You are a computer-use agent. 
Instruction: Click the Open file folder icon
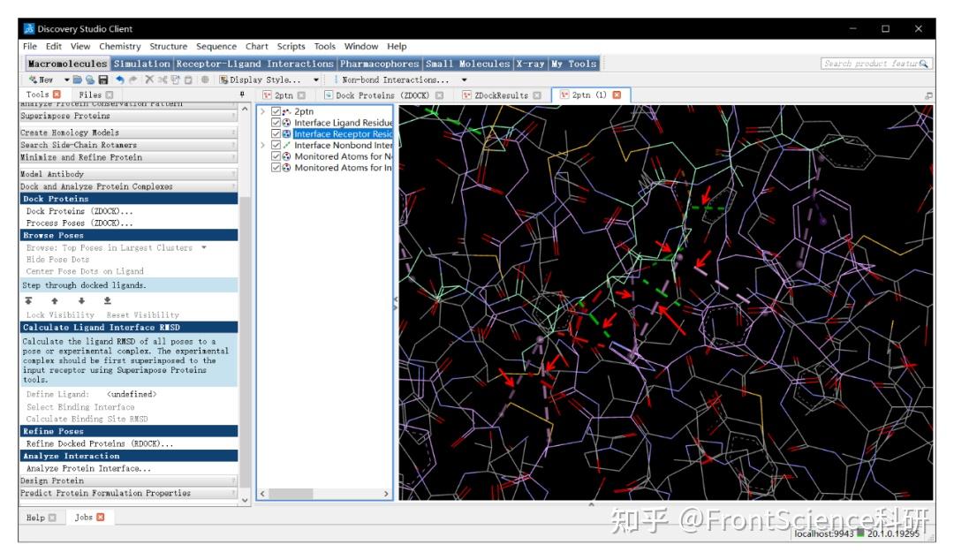point(77,79)
